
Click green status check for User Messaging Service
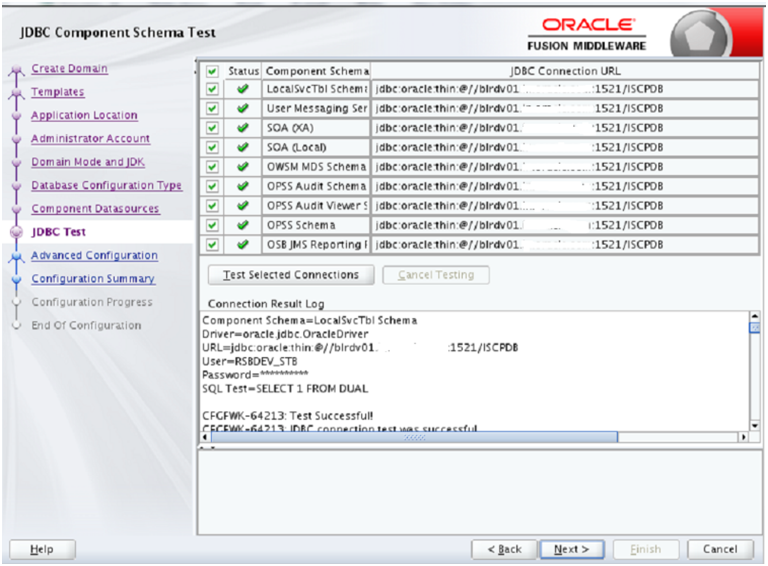[242, 108]
